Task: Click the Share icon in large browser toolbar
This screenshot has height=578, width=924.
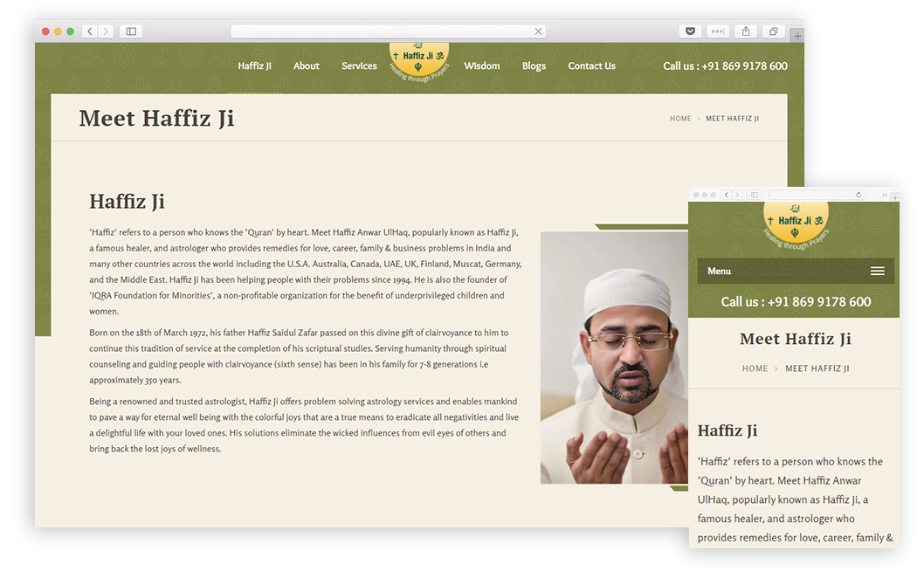Action: point(746,31)
